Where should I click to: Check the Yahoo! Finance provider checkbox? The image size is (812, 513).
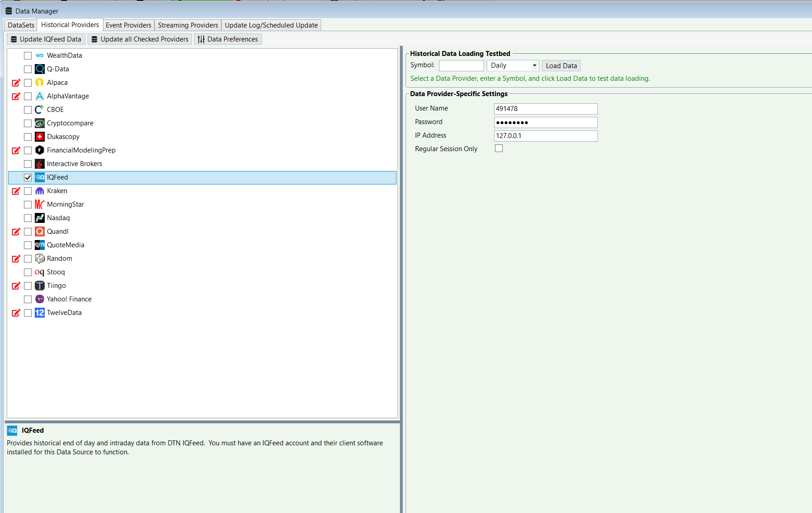[28, 299]
